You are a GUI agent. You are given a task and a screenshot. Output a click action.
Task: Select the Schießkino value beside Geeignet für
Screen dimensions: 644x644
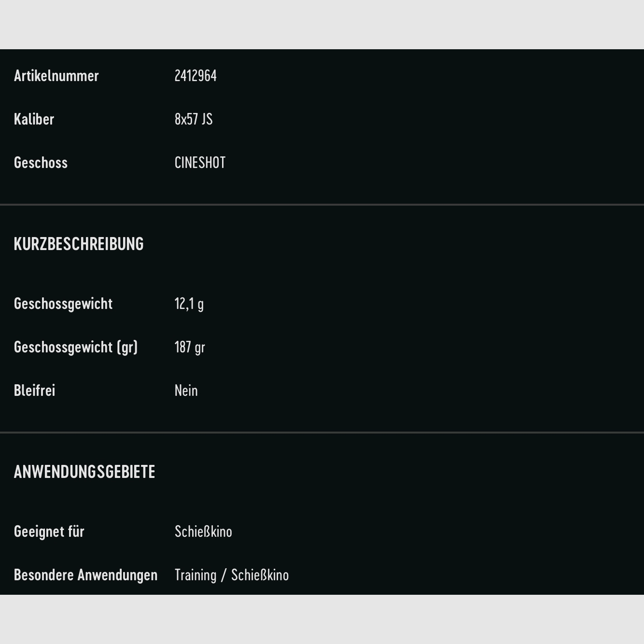203,532
